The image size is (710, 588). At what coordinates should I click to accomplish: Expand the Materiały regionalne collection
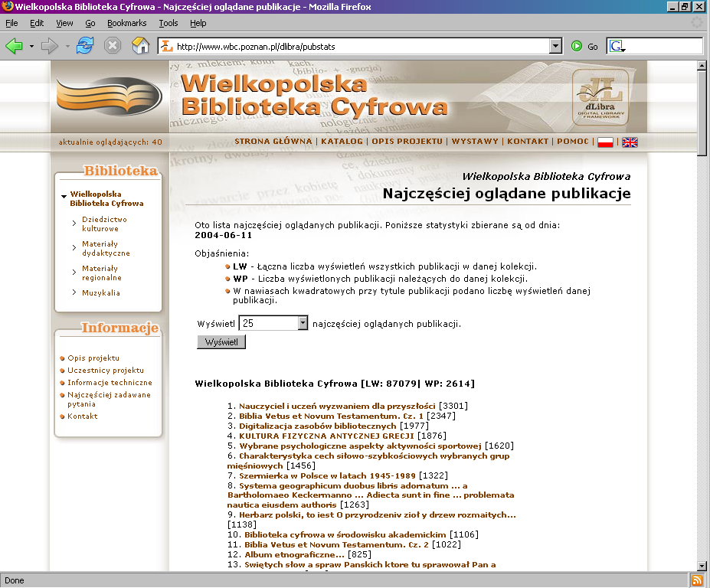tap(74, 272)
